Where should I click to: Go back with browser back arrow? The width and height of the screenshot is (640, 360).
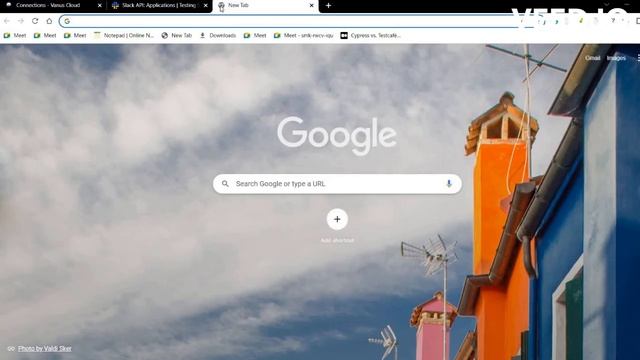coord(7,21)
